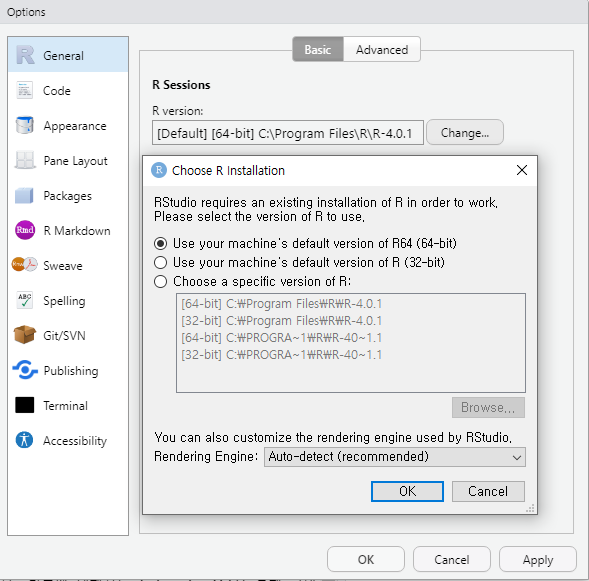The width and height of the screenshot is (589, 581).
Task: Open the Packages options section
Action: [68, 195]
